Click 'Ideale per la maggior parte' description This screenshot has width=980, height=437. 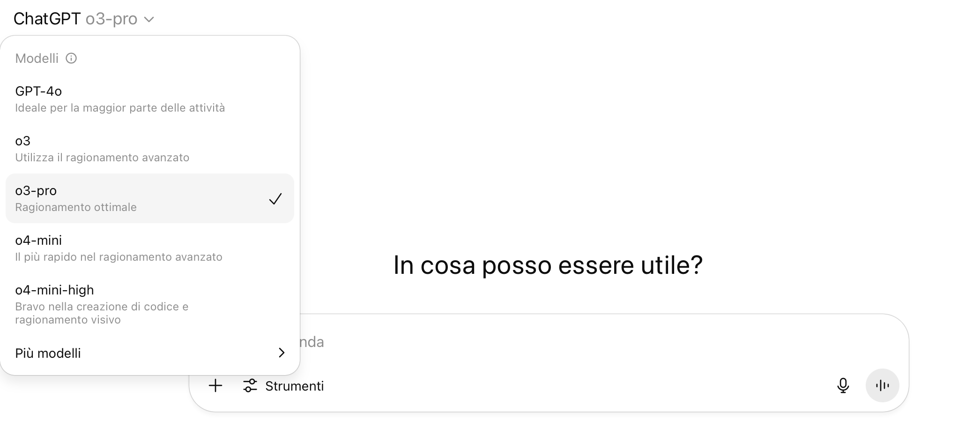coord(120,108)
